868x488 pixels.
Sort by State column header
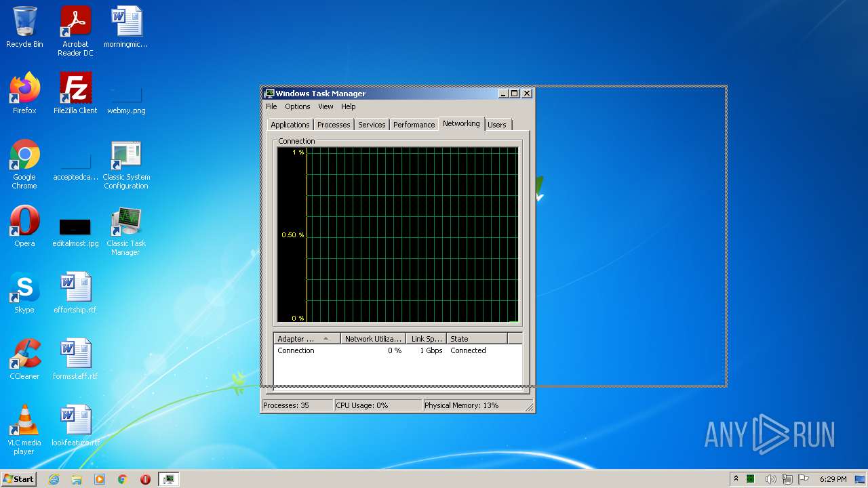477,338
